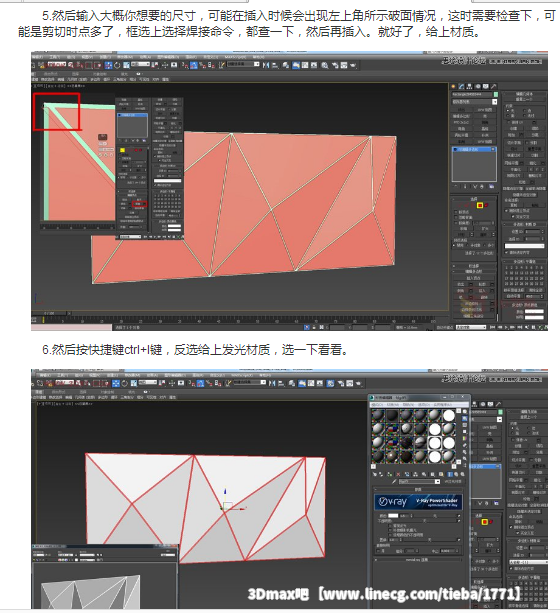This screenshot has width=560, height=613.
Task: Click highlighted Material Editor icon in second screenshot toolbar
Action: [330, 383]
